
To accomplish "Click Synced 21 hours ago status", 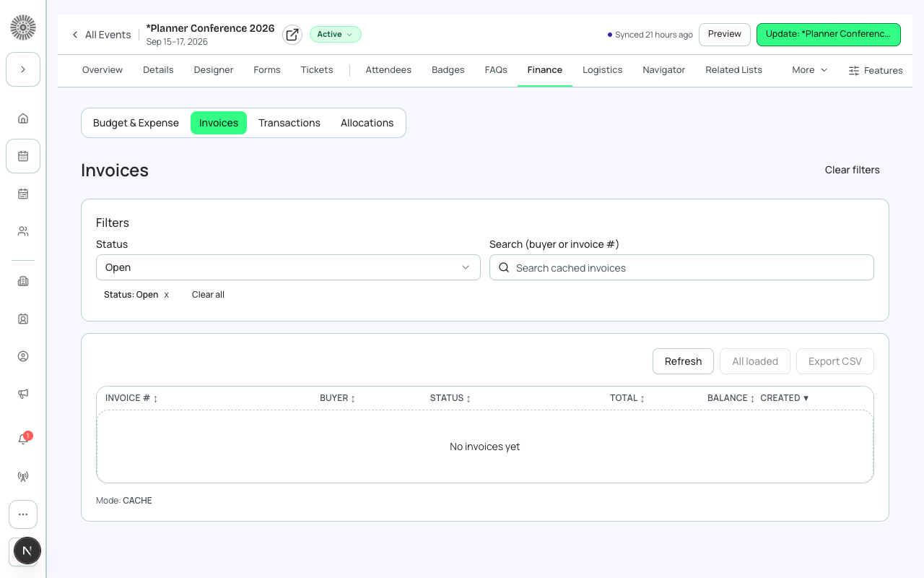I will click(650, 35).
